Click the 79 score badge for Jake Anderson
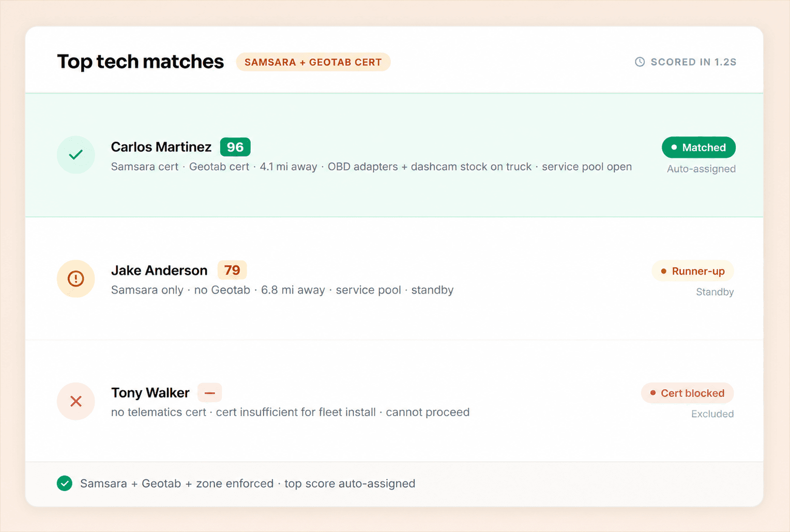 (232, 270)
